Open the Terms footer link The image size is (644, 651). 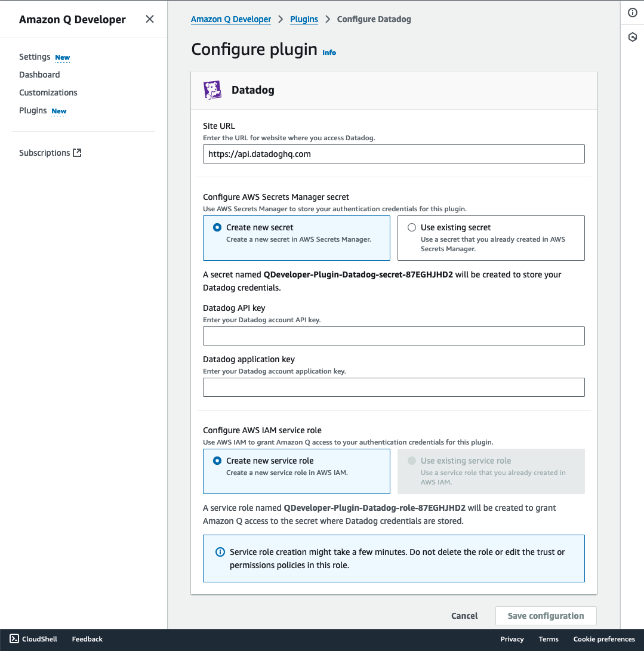549,639
